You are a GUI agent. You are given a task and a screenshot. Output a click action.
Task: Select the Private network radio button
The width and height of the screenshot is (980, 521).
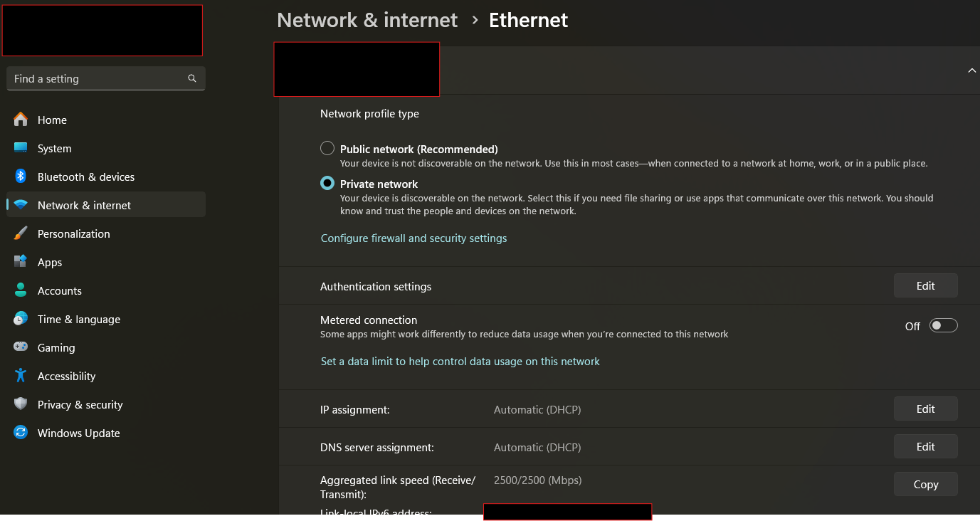tap(327, 183)
